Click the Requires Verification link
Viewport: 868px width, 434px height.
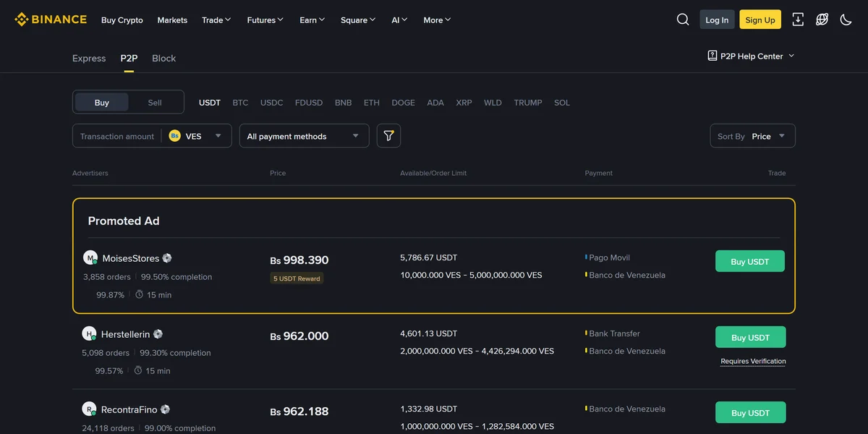point(753,361)
